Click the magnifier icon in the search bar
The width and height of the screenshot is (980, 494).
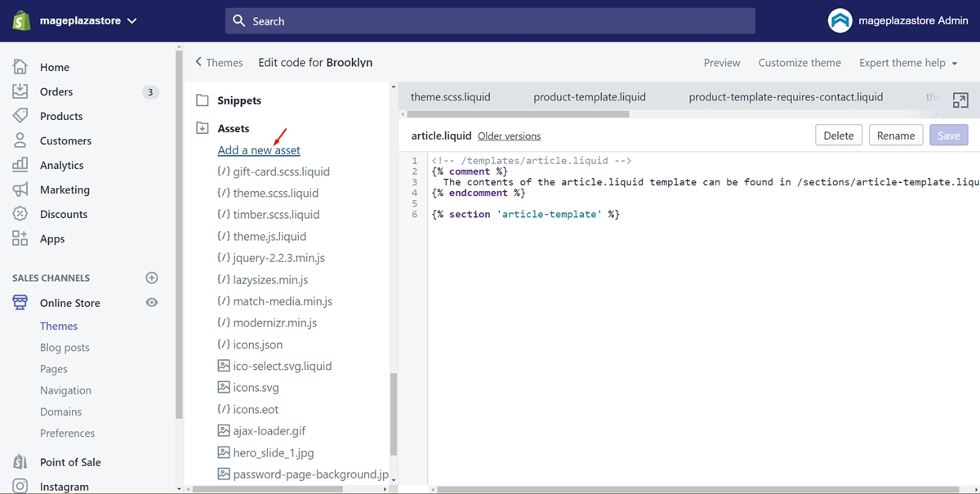(x=239, y=21)
